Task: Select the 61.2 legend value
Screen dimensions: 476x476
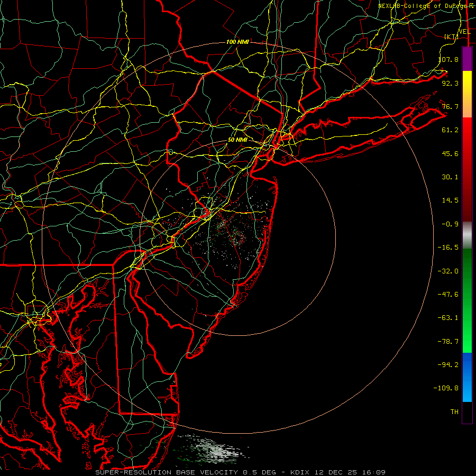Action: coord(450,130)
